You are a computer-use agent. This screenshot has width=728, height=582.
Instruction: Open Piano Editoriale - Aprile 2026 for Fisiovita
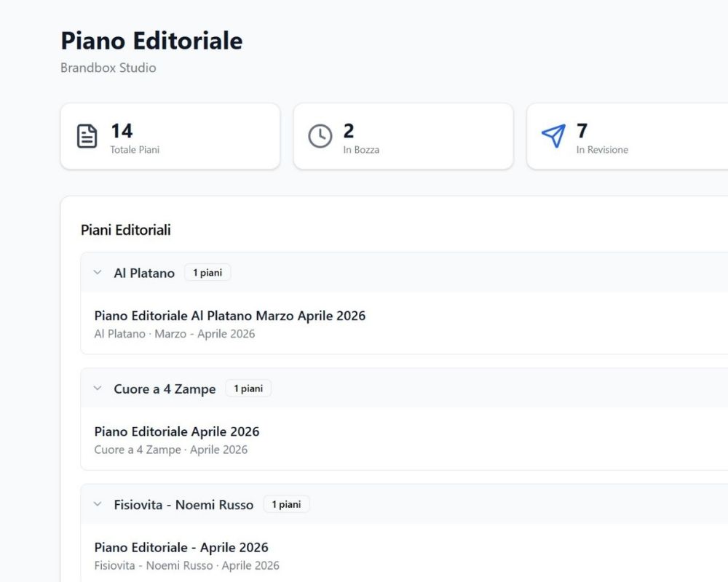click(x=182, y=547)
